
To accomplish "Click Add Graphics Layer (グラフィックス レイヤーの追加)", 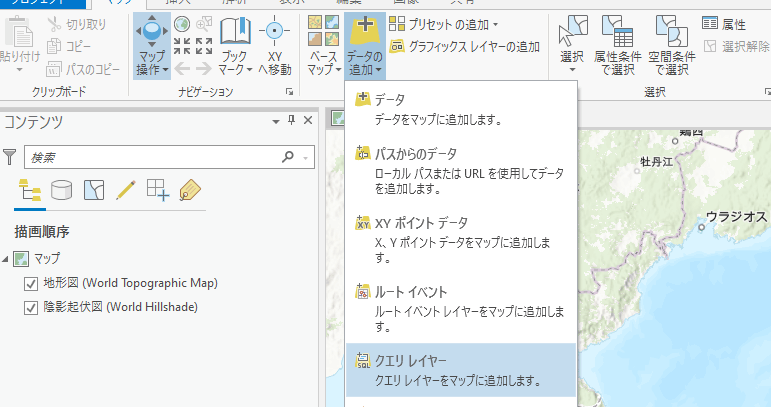I will 465,47.
